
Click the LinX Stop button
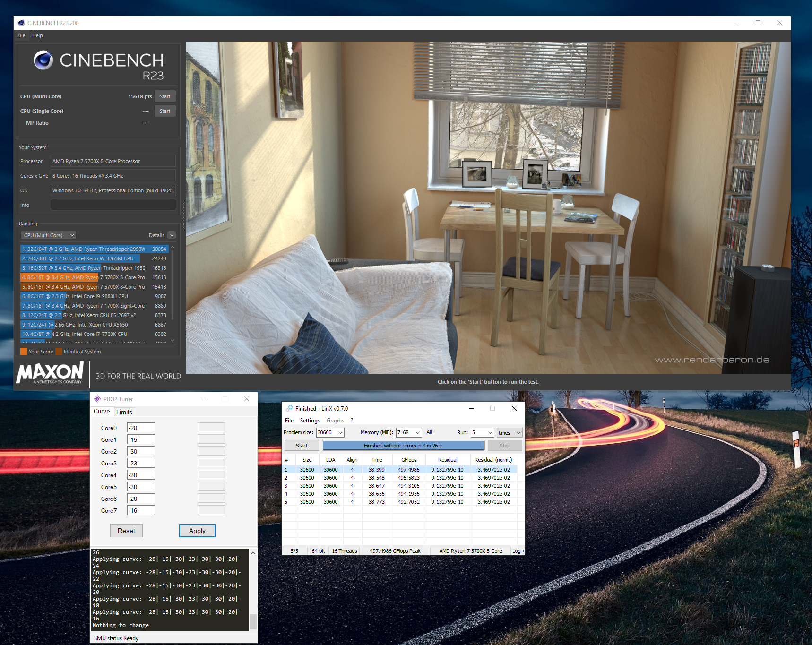pos(505,446)
